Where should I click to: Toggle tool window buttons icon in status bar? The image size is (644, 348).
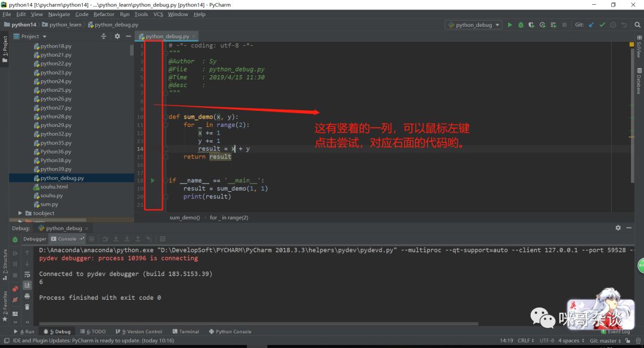(x=7, y=341)
